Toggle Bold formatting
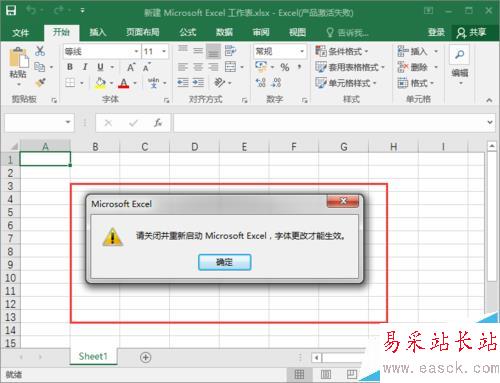The width and height of the screenshot is (500, 383). click(70, 67)
